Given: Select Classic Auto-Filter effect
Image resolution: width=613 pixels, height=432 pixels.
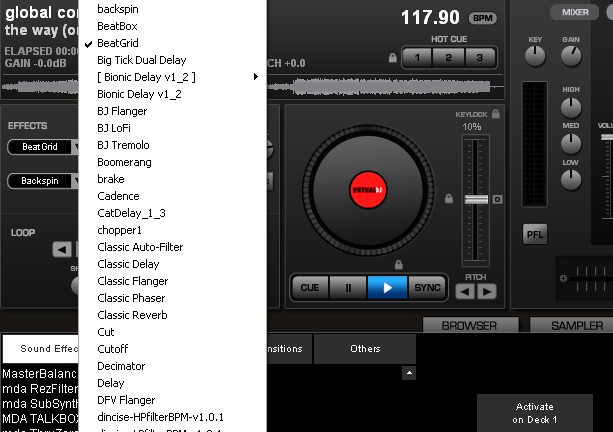Looking at the screenshot, I should point(172,247).
